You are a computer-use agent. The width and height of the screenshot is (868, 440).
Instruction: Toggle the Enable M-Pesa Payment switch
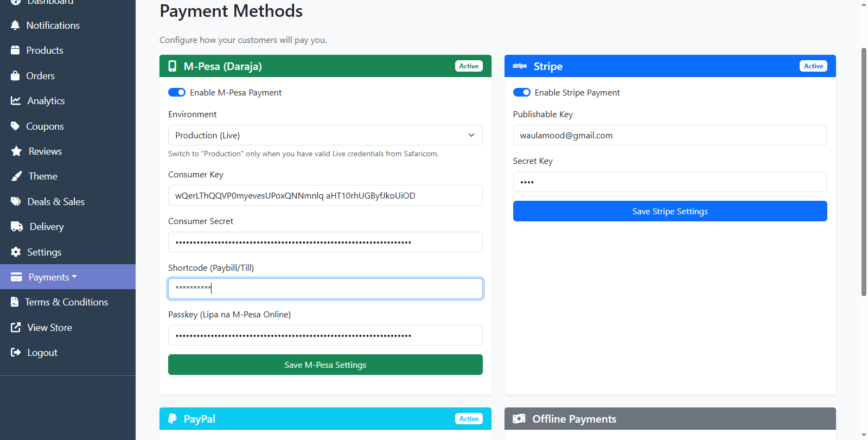(x=177, y=93)
